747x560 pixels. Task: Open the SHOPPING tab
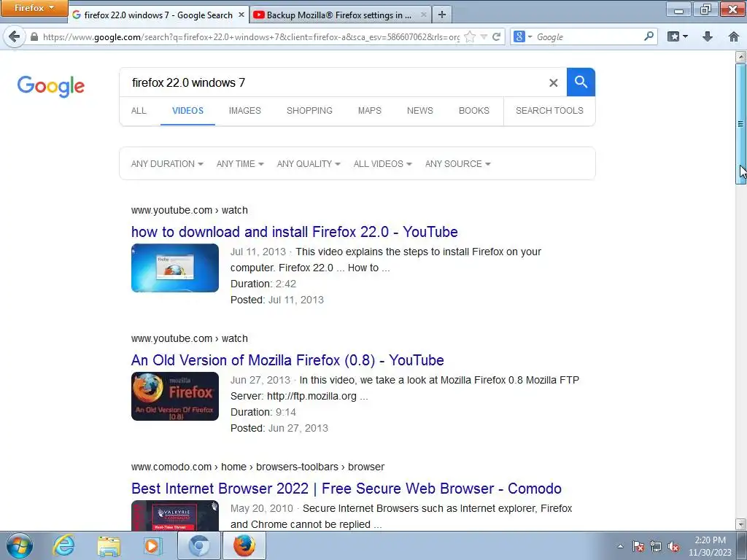(309, 111)
